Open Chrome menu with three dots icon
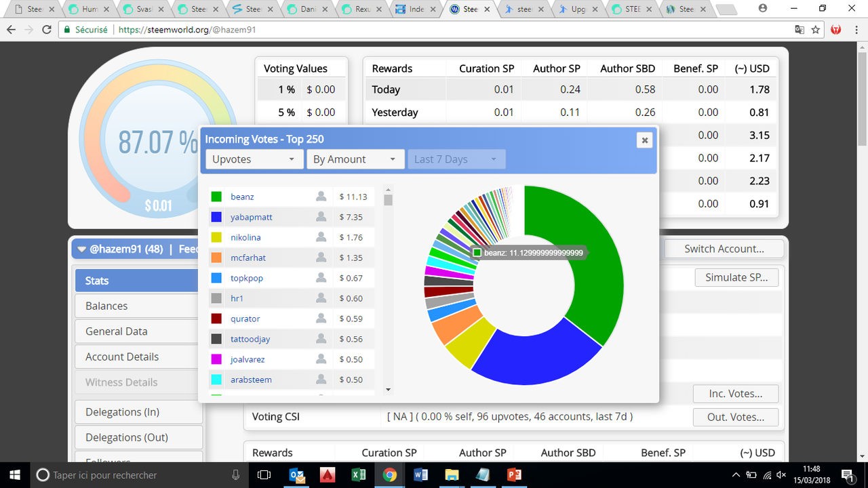The width and height of the screenshot is (868, 488). 856,30
